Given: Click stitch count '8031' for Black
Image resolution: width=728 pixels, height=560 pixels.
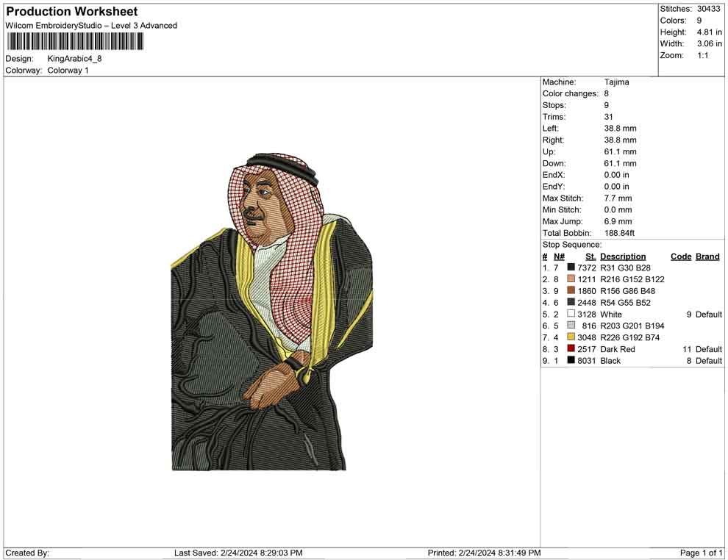Looking at the screenshot, I should [586, 361].
